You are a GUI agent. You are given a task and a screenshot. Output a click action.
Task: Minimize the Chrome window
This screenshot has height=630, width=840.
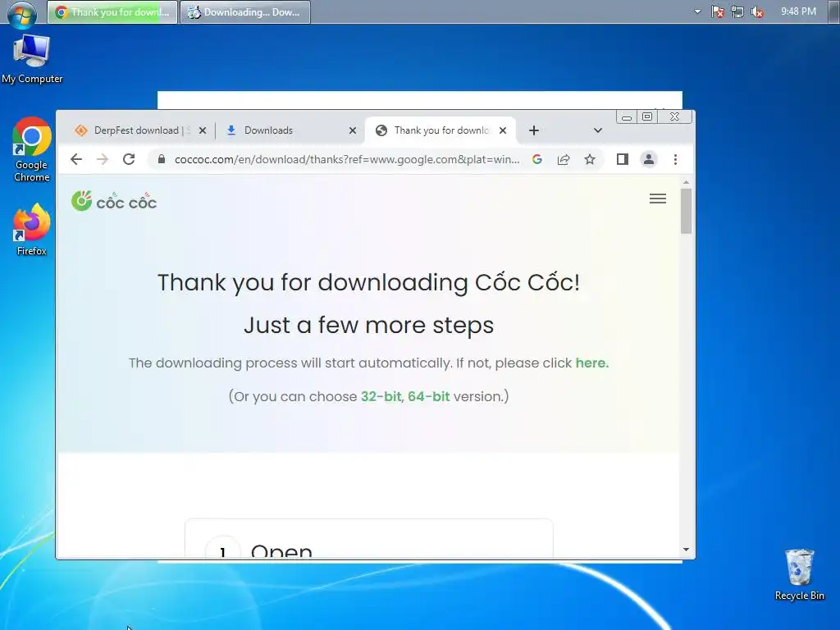tap(626, 116)
